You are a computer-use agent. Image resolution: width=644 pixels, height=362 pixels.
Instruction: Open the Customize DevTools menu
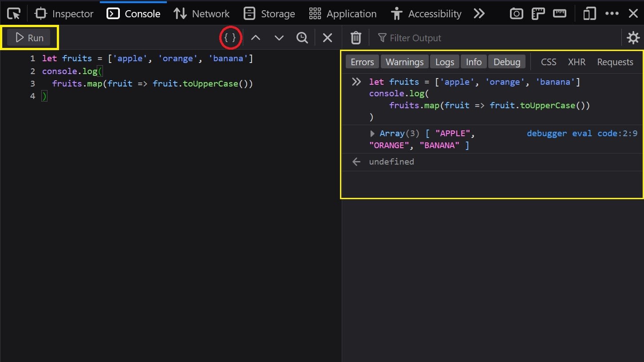point(612,13)
